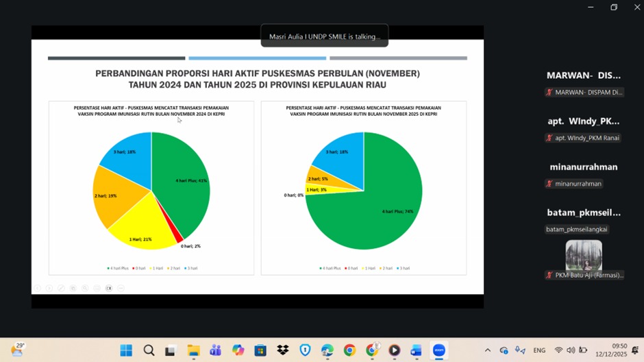Click the Windows Start button
This screenshot has height=362, width=644.
tap(126, 350)
